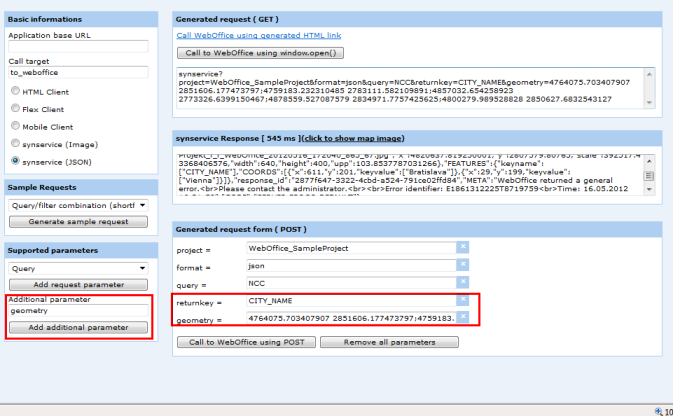The width and height of the screenshot is (673, 416).
Task: Focus the Call target input field
Action: click(79, 72)
